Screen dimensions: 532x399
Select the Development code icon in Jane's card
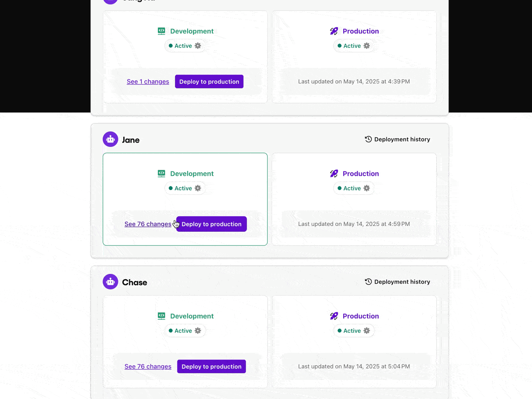click(x=161, y=174)
